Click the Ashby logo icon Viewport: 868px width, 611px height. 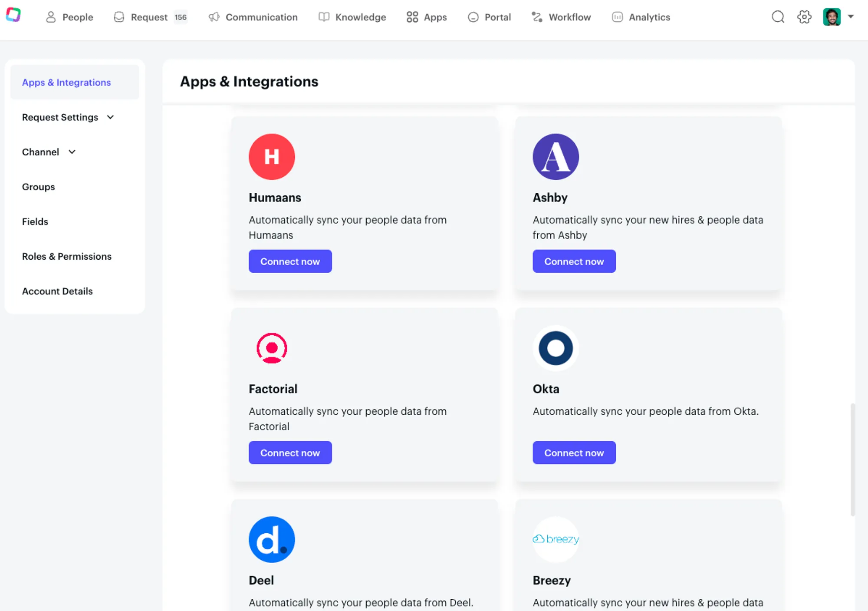point(556,157)
